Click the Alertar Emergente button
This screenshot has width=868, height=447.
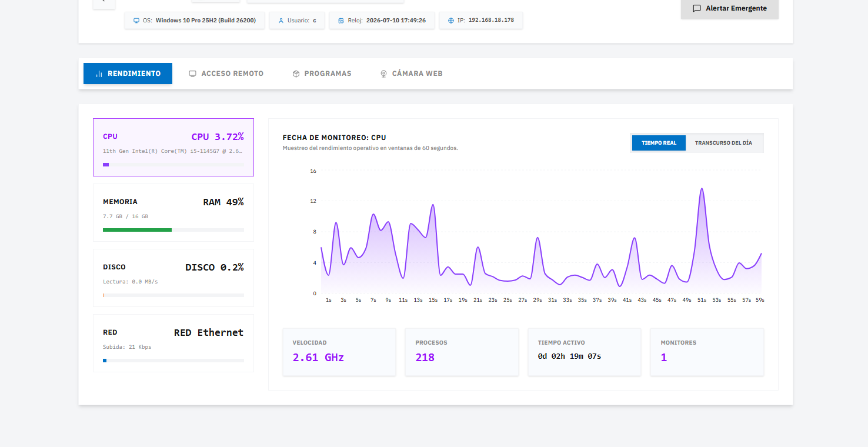click(x=730, y=9)
